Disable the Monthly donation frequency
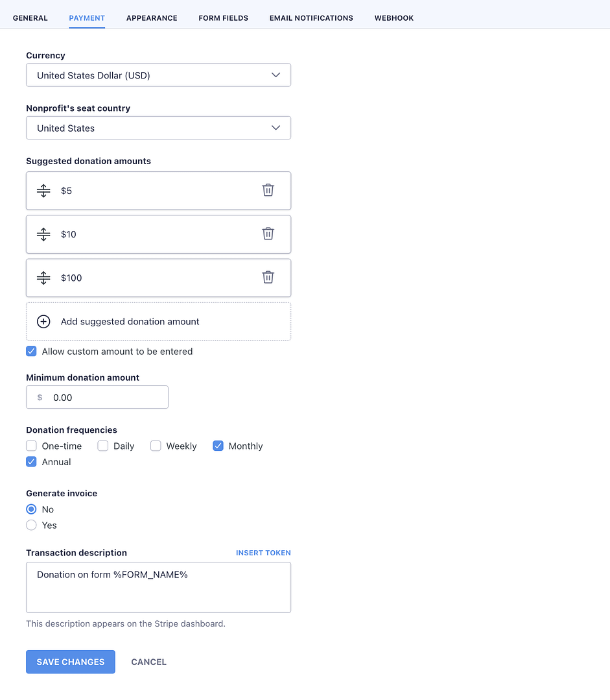Viewport: 610px width, 700px height. coord(218,446)
